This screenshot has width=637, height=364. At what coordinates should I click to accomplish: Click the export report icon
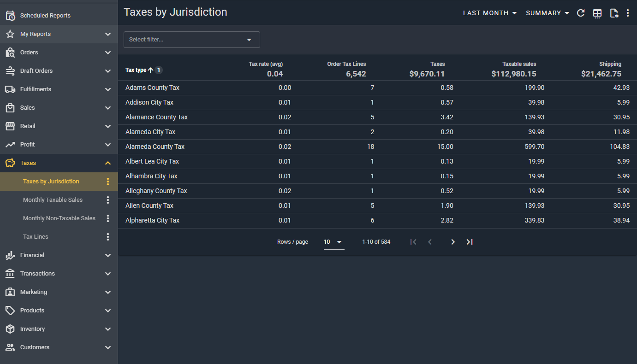coord(614,13)
